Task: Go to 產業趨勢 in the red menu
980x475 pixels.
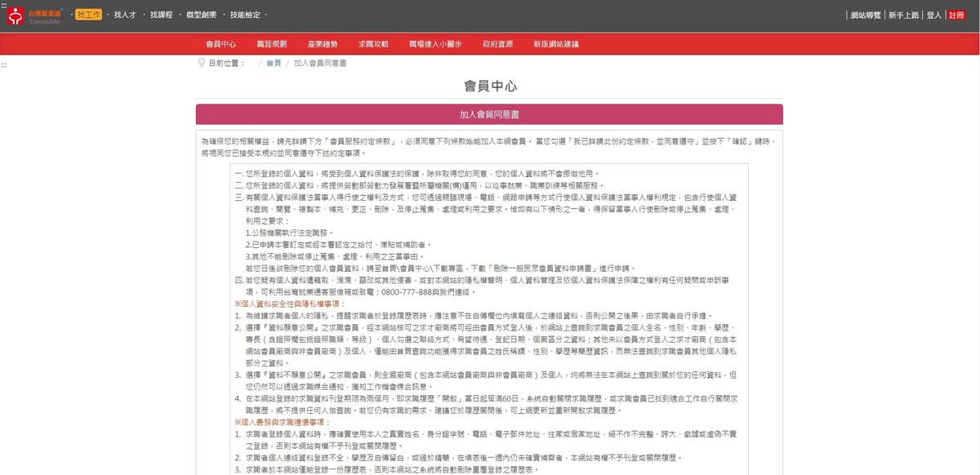Action: point(323,44)
